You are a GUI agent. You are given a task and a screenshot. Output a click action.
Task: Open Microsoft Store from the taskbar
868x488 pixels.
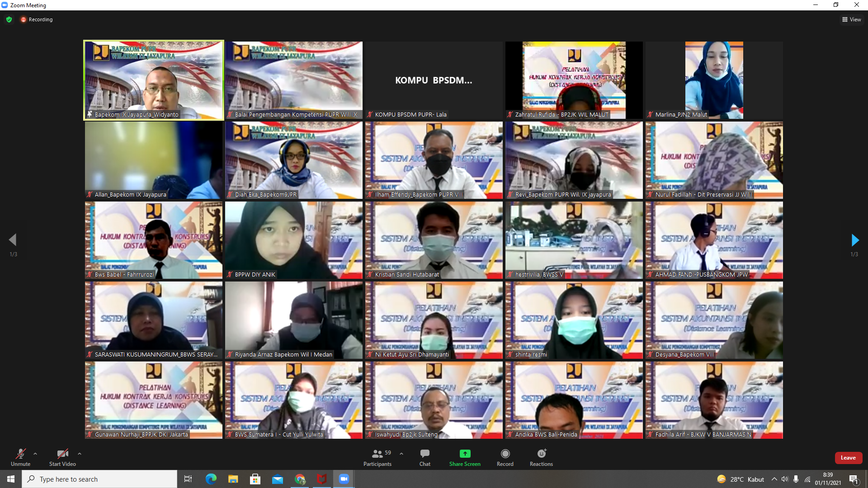pos(255,479)
